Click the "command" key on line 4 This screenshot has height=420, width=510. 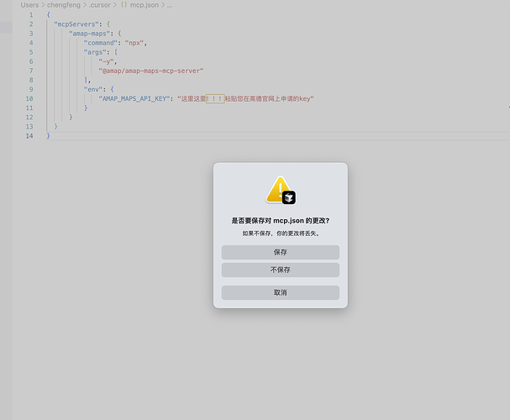click(x=100, y=43)
